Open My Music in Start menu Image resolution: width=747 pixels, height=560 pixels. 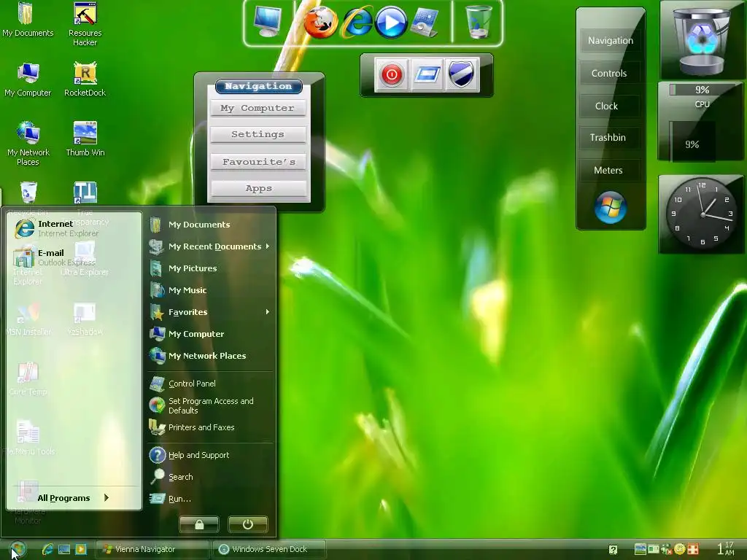(x=209, y=290)
